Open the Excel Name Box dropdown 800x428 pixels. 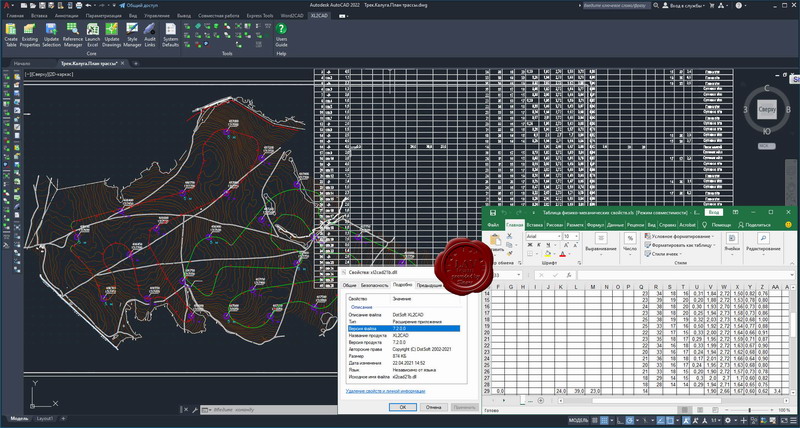[x=519, y=275]
